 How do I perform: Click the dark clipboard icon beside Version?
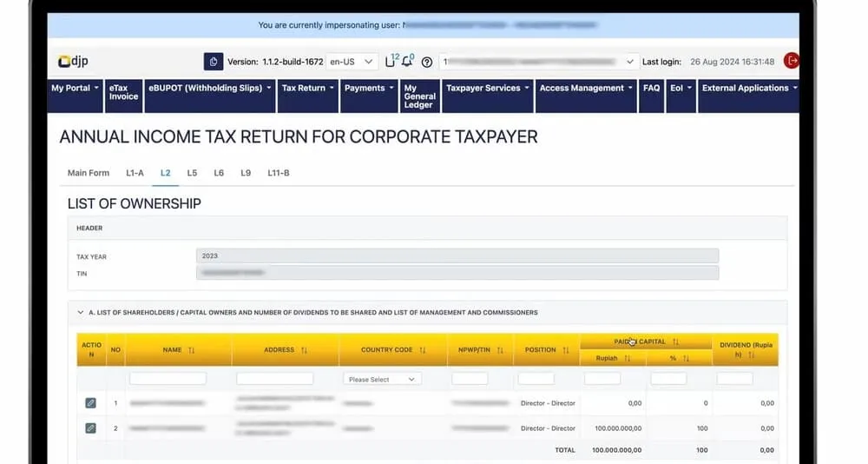[214, 62]
